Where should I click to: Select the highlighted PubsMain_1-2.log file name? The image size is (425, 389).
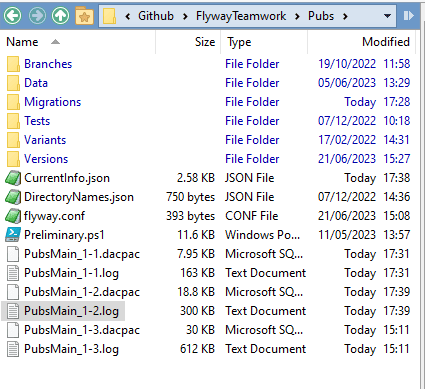coord(71,311)
